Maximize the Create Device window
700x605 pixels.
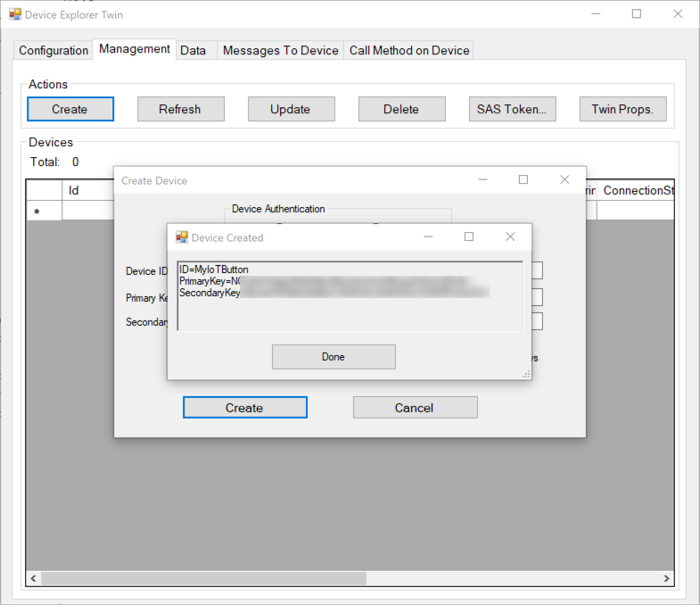[523, 179]
